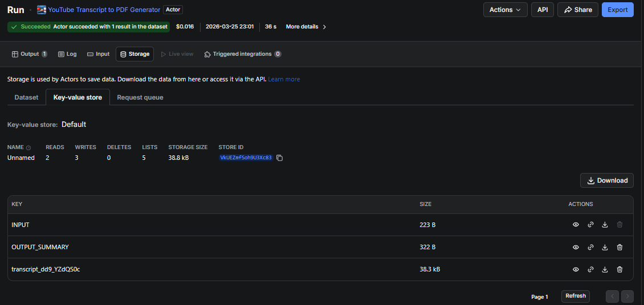Viewport: 644px width, 305px height.
Task: Click the $0.016 cost value
Action: pyautogui.click(x=185, y=27)
